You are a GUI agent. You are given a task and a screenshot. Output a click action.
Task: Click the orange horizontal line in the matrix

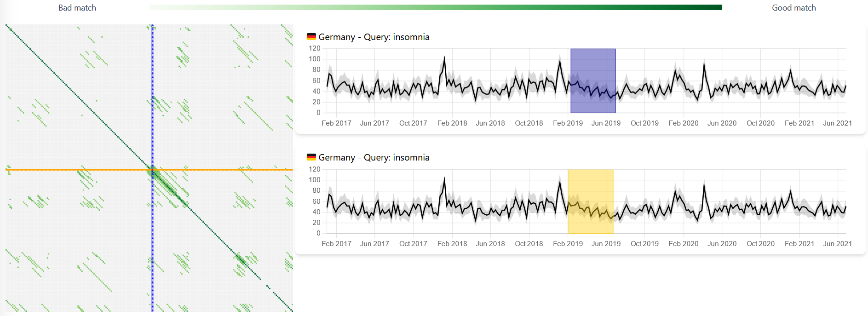(69, 170)
